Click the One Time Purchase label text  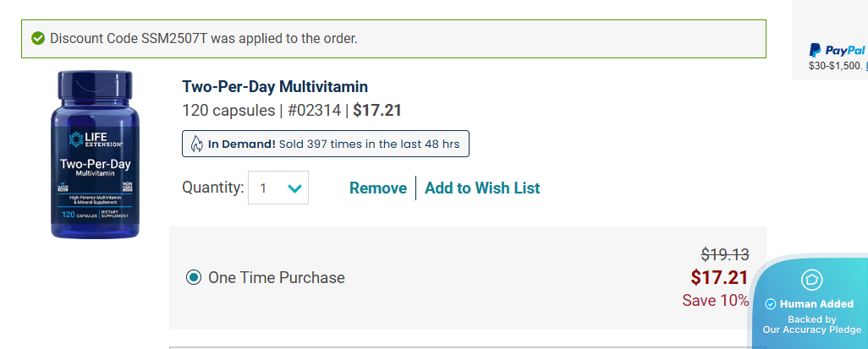coord(277,277)
